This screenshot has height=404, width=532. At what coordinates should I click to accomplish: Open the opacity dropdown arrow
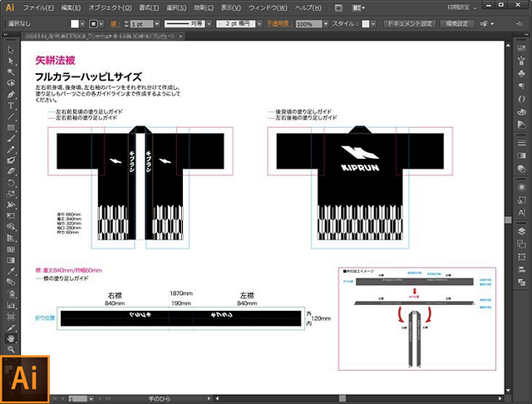326,24
